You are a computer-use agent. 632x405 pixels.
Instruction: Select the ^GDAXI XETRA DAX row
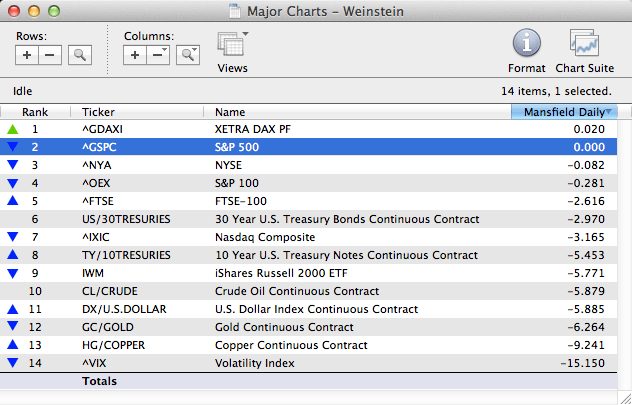click(x=300, y=129)
